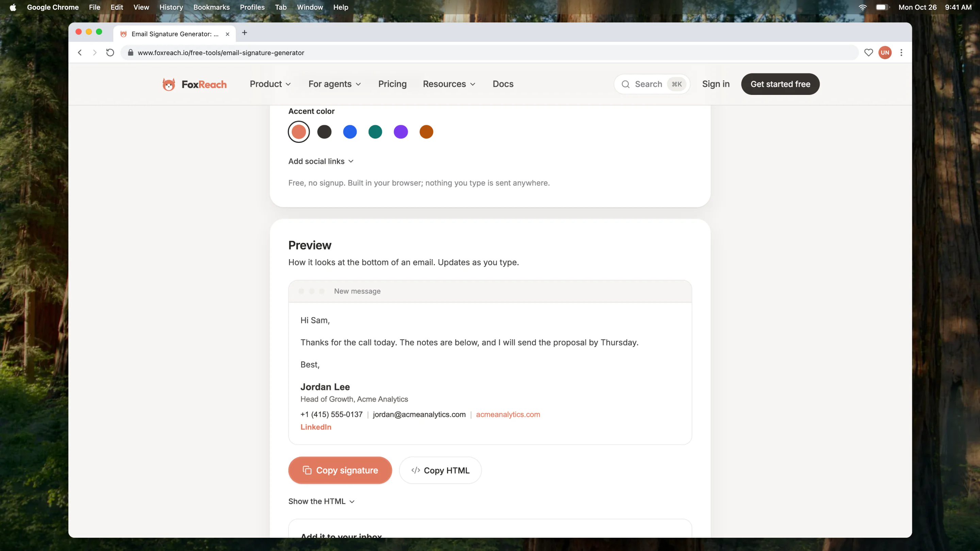Click the ⌘K shortcut badge in the search box
This screenshot has height=551, width=980.
(677, 84)
